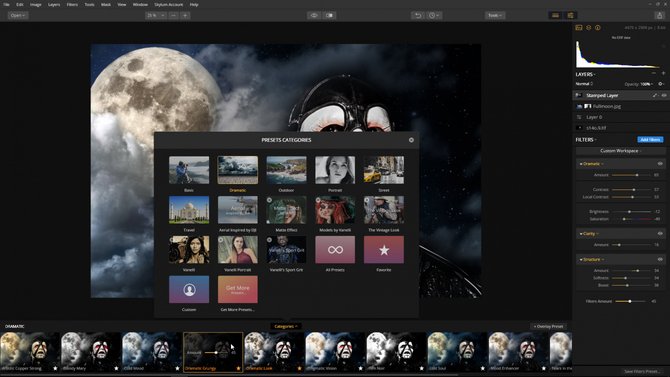The height and width of the screenshot is (377, 670).
Task: Toggle the quick preview eye icon in toolbar
Action: point(314,15)
